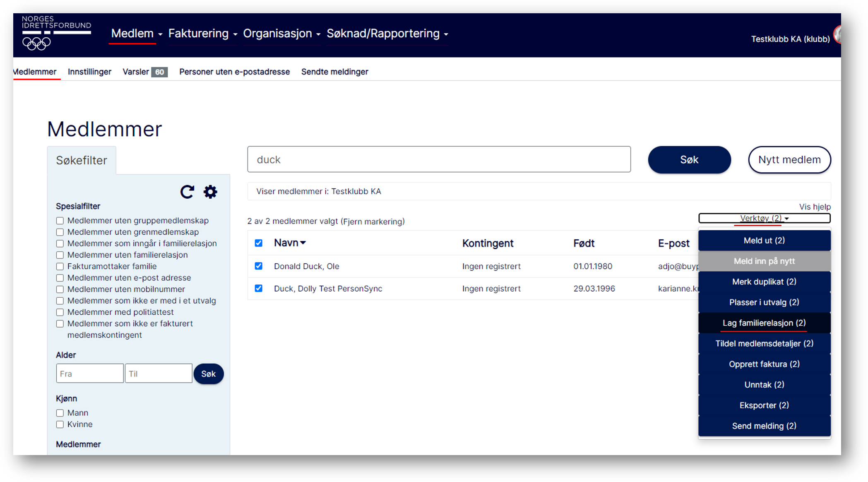Enable Medlemmer med politiattest filter
The width and height of the screenshot is (868, 482).
pos(60,312)
